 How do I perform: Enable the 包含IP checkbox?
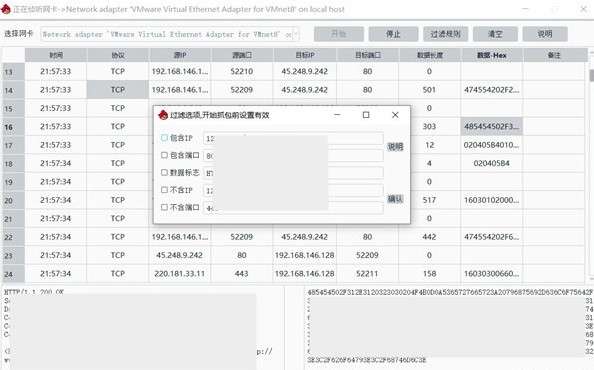tap(164, 138)
